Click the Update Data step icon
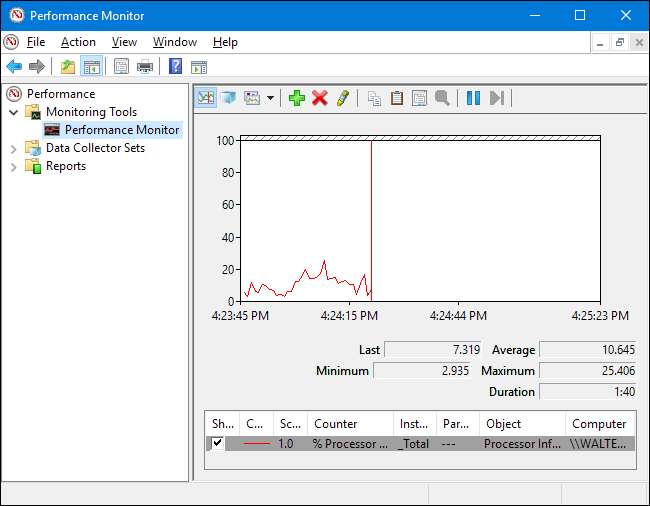The image size is (650, 506). click(496, 98)
